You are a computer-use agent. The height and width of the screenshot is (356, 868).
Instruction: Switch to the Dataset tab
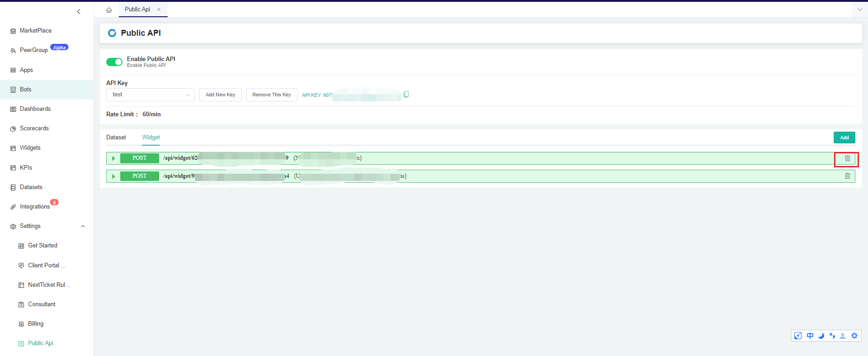(116, 138)
